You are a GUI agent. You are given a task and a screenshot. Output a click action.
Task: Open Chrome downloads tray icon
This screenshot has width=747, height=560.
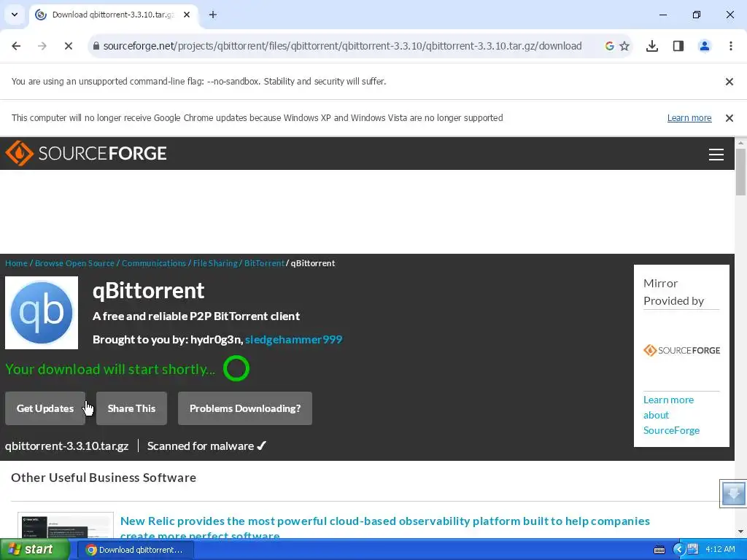point(651,46)
